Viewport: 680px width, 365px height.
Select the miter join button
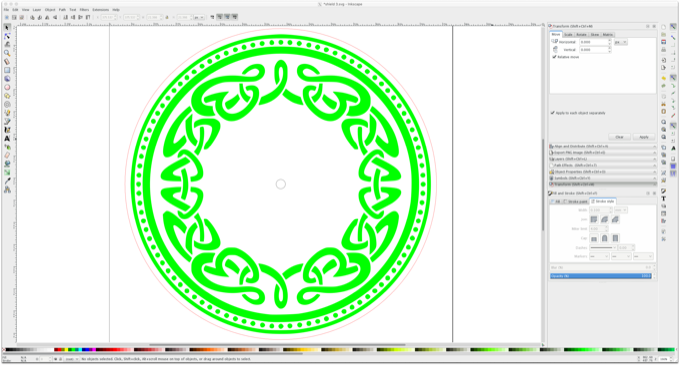click(x=594, y=219)
